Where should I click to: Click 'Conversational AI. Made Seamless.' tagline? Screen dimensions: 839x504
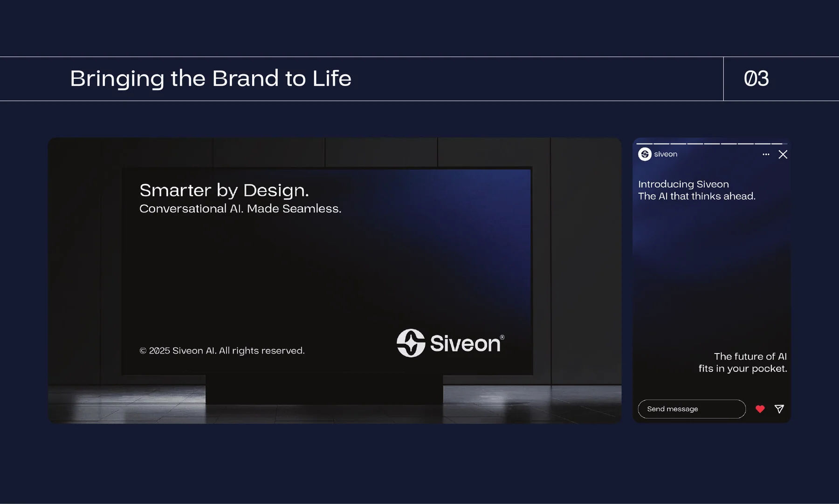point(241,209)
